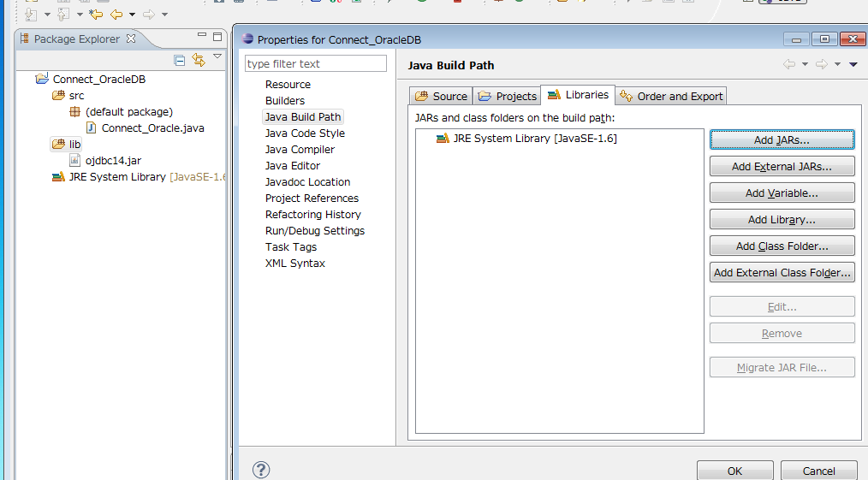Toggle Link with Editor in Package Explorer
The width and height of the screenshot is (868, 480).
(199, 60)
